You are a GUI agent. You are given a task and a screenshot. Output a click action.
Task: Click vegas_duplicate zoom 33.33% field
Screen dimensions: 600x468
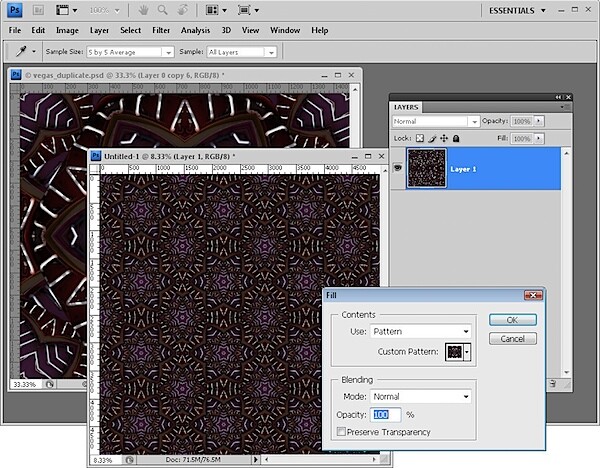click(26, 384)
